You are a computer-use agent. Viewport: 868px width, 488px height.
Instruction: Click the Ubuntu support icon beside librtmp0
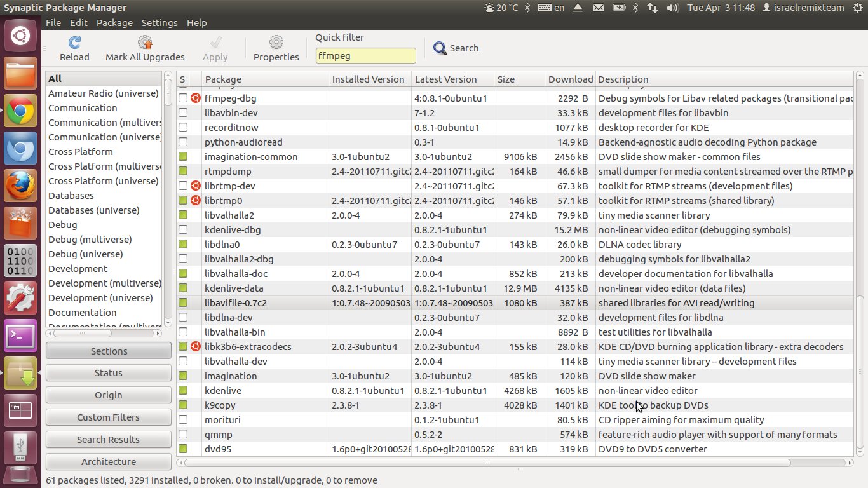click(x=196, y=200)
